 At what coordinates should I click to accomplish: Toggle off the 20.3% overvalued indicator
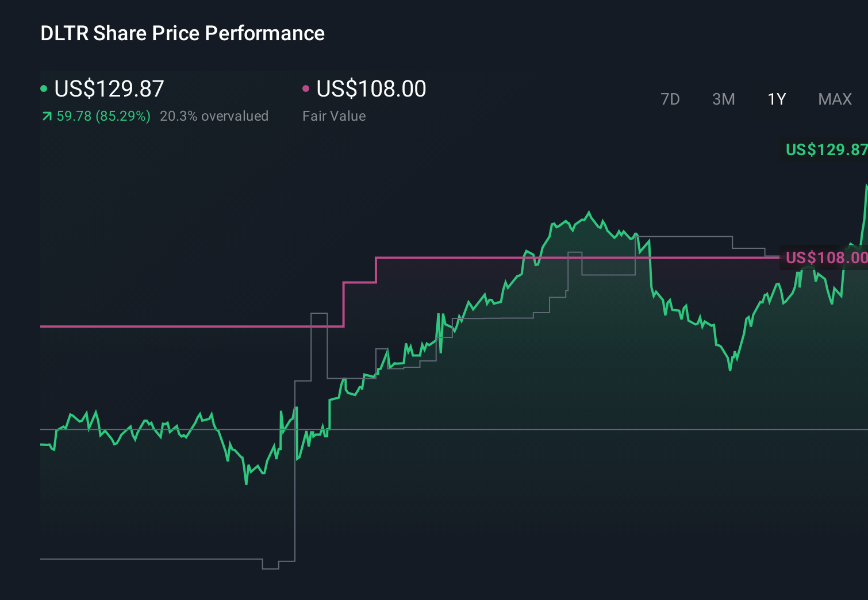215,116
